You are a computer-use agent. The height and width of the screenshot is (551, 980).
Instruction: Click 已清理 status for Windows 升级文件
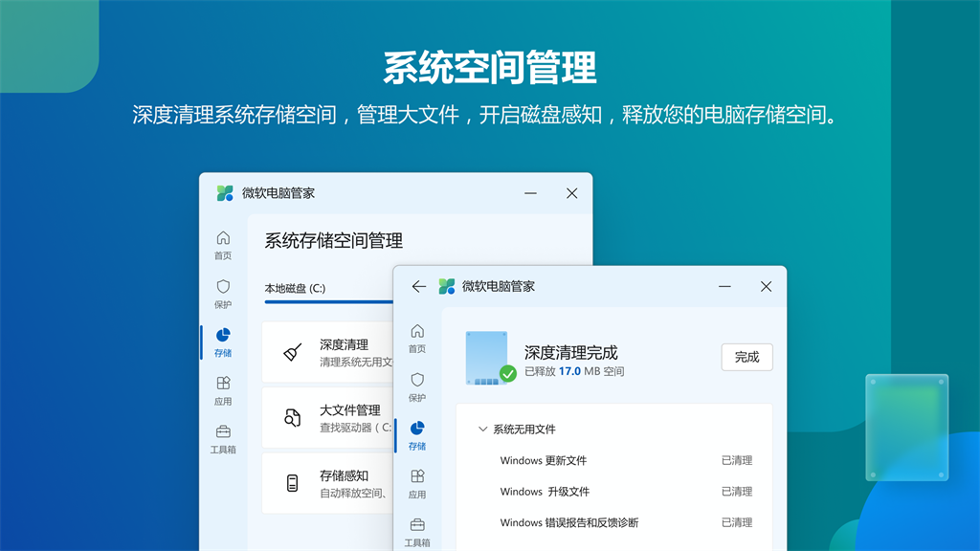point(737,492)
